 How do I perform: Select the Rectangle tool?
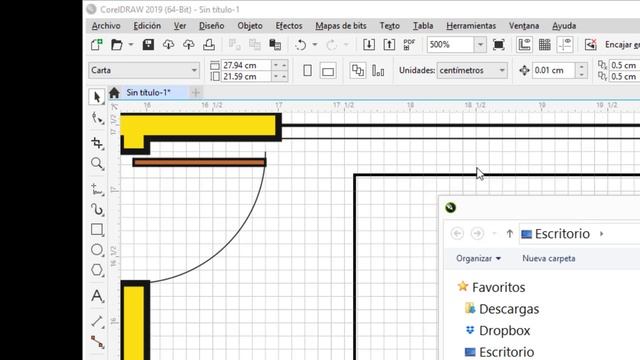(x=97, y=230)
